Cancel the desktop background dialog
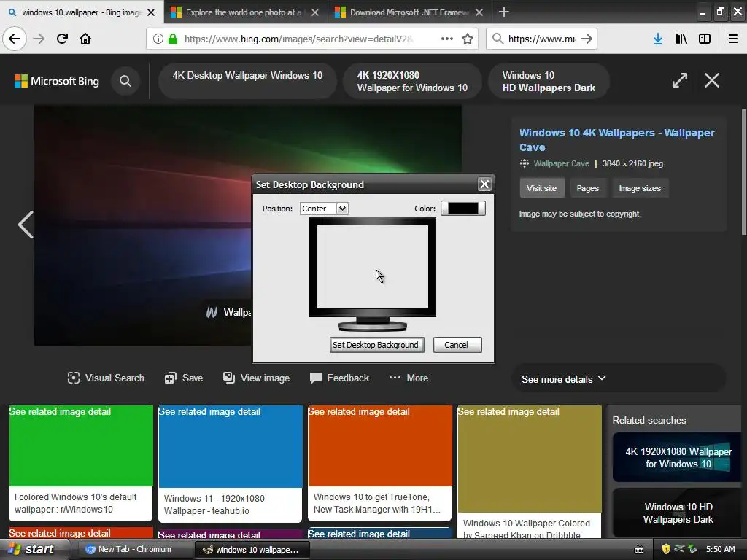The width and height of the screenshot is (747, 560). [457, 345]
